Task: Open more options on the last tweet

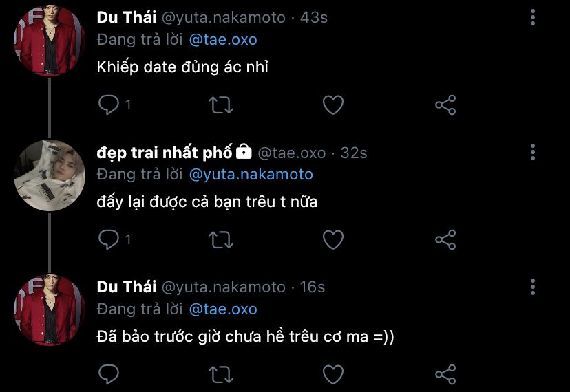Action: (533, 287)
